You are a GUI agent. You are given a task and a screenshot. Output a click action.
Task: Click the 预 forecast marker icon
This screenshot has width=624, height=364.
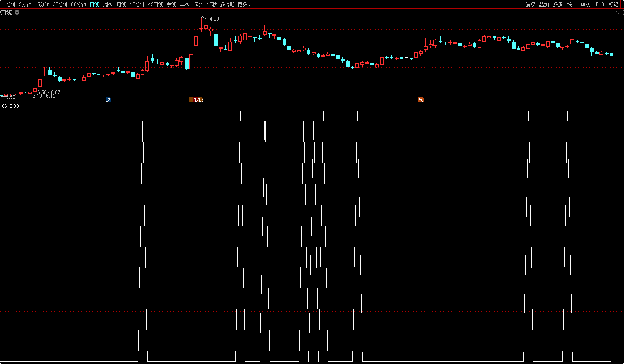pyautogui.click(x=421, y=100)
